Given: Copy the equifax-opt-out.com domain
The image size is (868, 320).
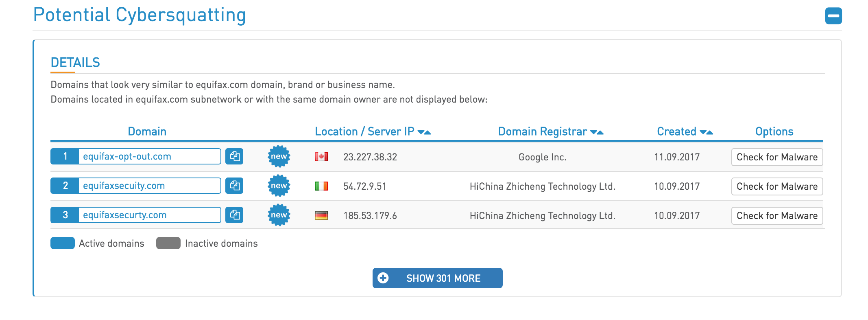Looking at the screenshot, I should [234, 156].
